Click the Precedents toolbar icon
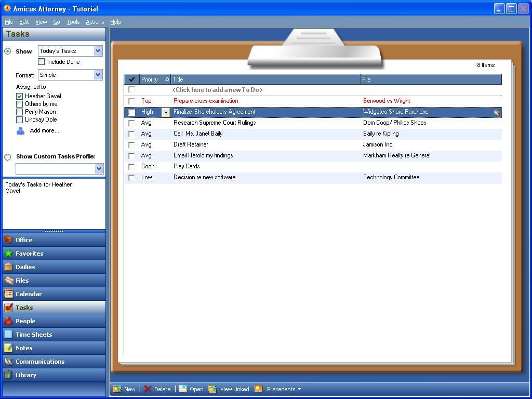The height and width of the screenshot is (399, 532). point(259,389)
